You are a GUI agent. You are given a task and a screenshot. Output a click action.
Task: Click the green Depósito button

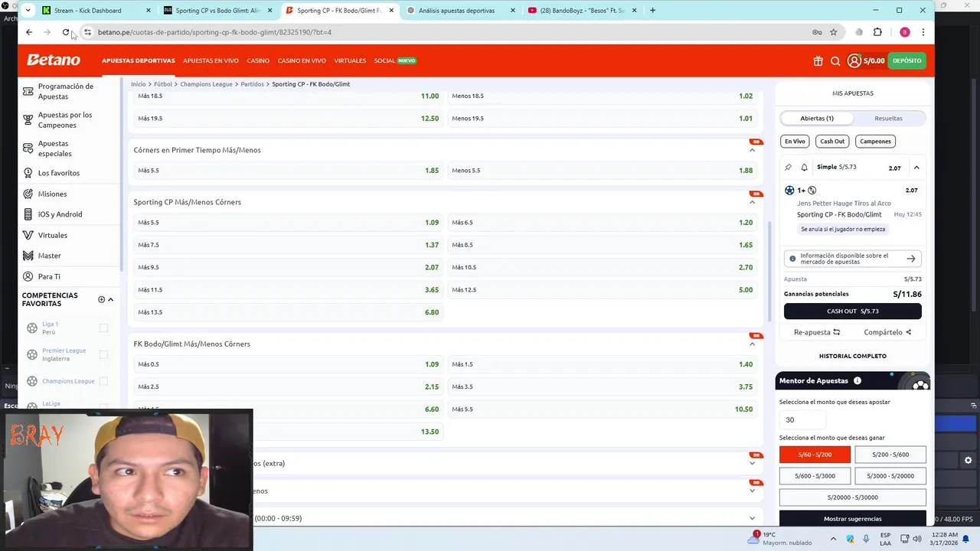point(906,60)
